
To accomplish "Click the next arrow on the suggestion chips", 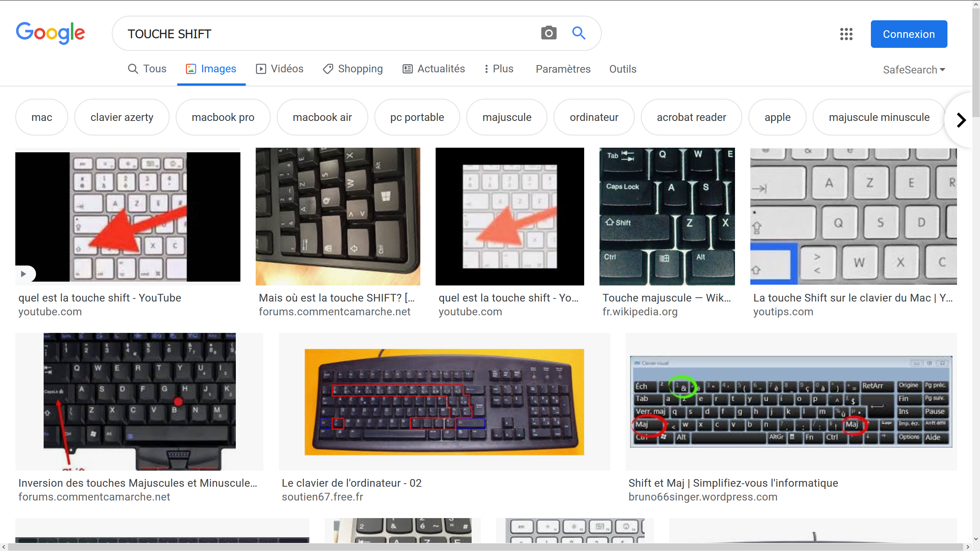I will 961,120.
